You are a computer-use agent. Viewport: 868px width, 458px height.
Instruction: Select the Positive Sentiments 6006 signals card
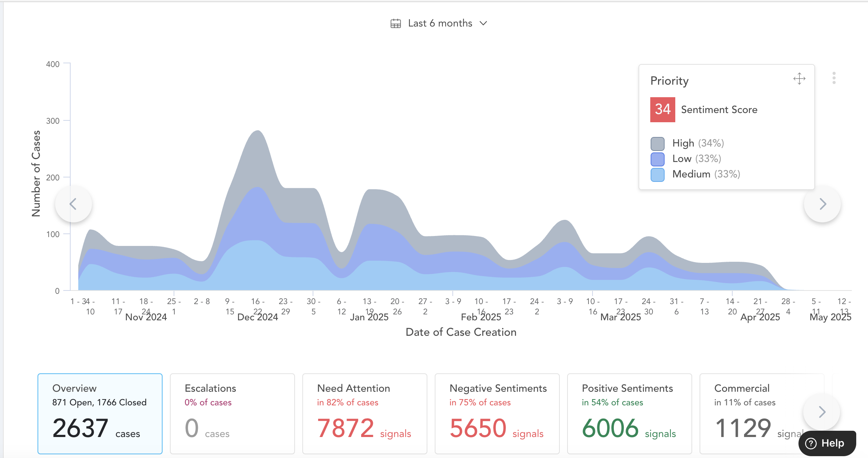coord(629,413)
